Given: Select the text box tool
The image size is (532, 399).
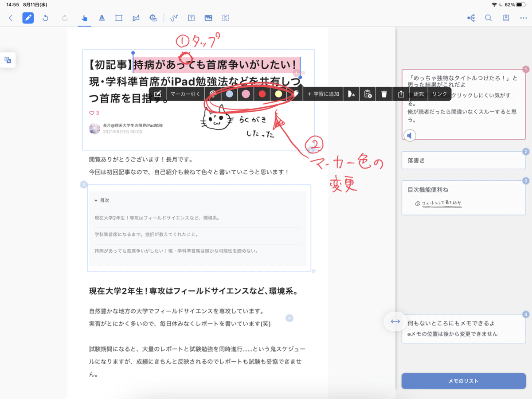Looking at the screenshot, I should [x=191, y=18].
